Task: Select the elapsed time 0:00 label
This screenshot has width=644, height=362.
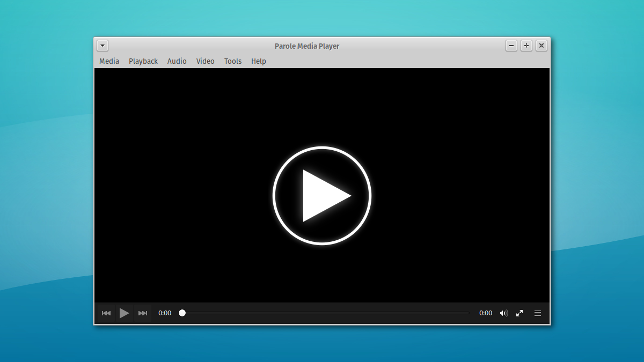Action: click(165, 313)
